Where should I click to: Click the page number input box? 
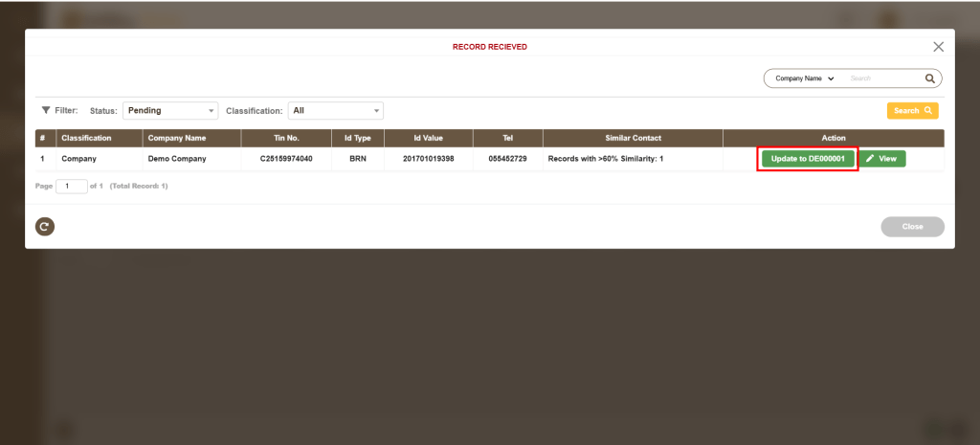pos(71,186)
